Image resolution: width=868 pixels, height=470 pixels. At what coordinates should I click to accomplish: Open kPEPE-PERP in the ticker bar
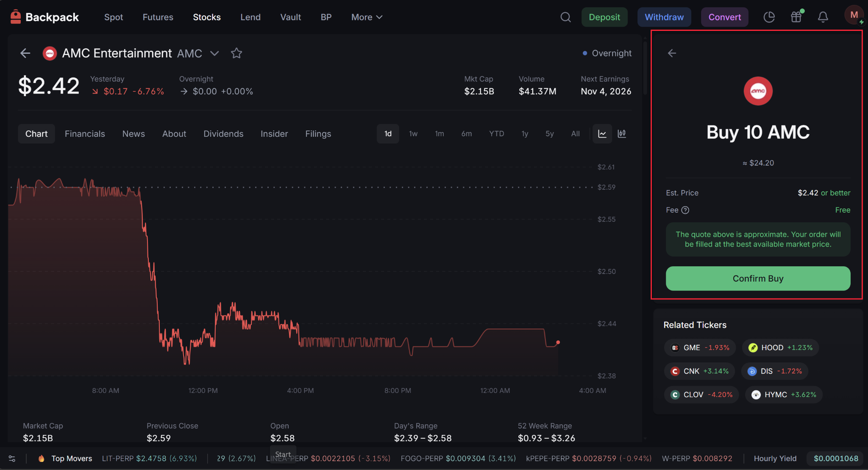point(589,459)
